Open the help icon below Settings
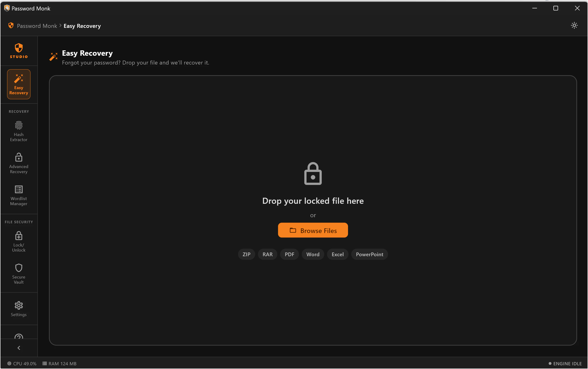Image resolution: width=588 pixels, height=369 pixels. (19, 336)
